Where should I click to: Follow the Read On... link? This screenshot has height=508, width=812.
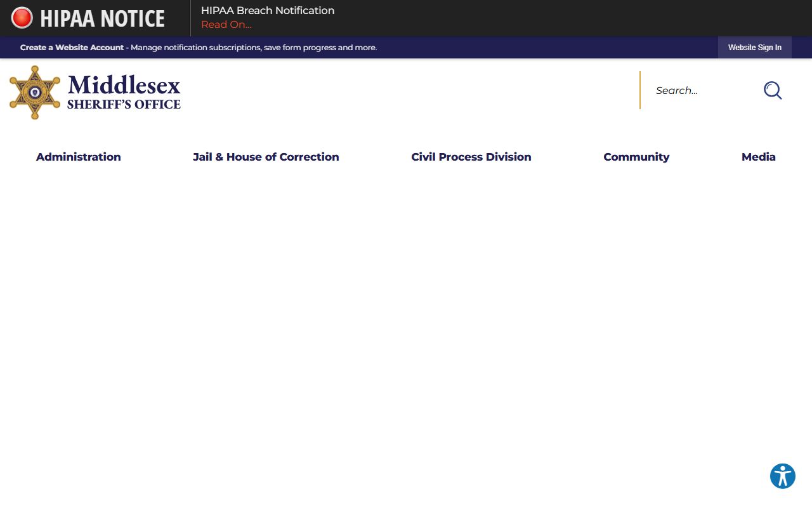226,25
